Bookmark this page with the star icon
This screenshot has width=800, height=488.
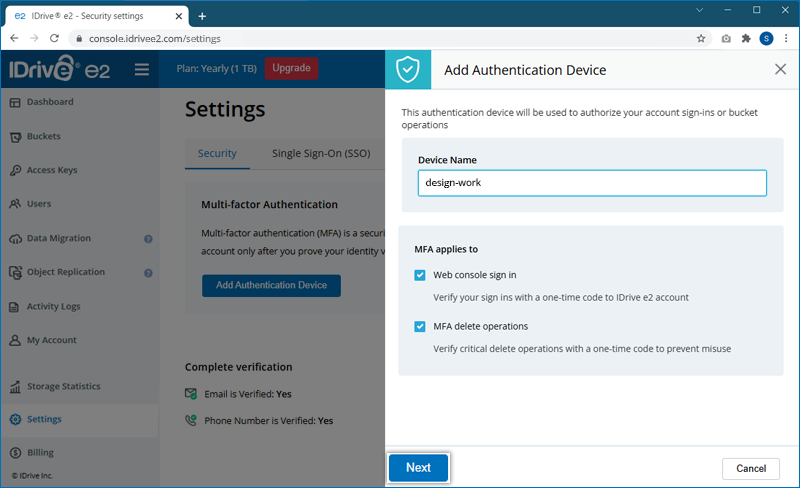click(701, 38)
